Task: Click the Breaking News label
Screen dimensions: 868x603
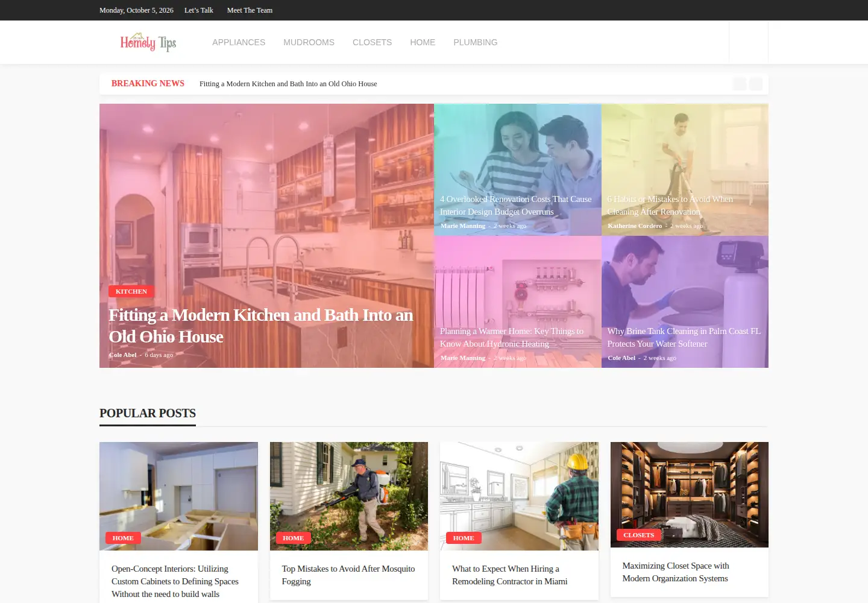Action: 148,83
